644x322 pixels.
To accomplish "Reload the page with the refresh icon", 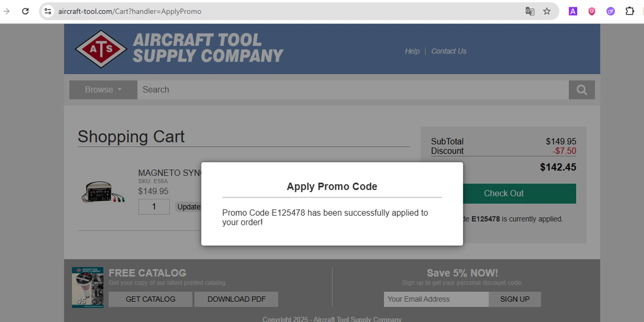I will 25,11.
